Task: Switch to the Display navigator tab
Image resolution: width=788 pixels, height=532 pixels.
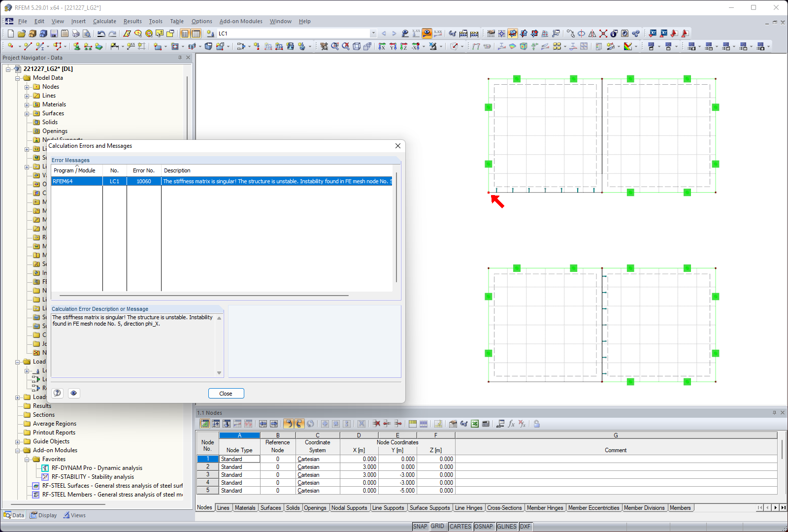Action: point(43,515)
